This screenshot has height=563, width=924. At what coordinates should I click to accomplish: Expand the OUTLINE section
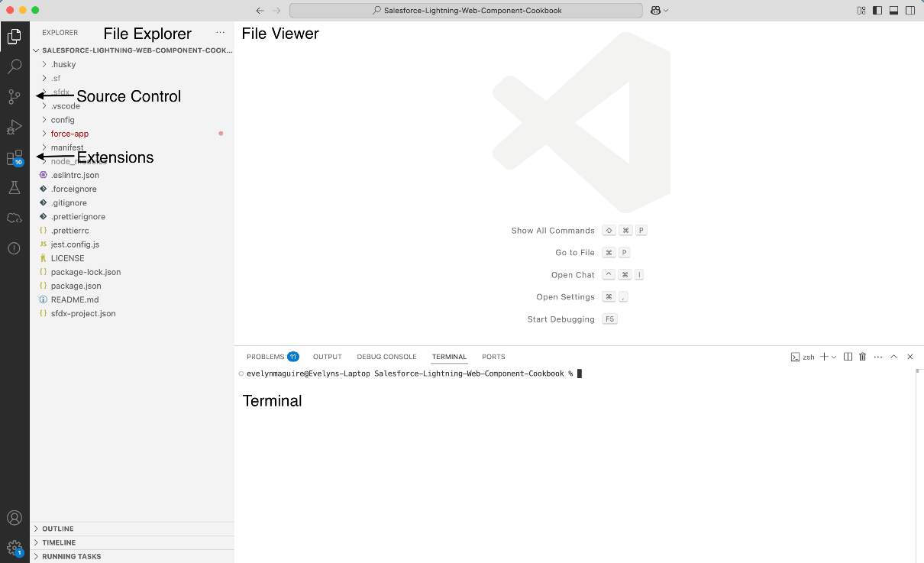(x=57, y=528)
